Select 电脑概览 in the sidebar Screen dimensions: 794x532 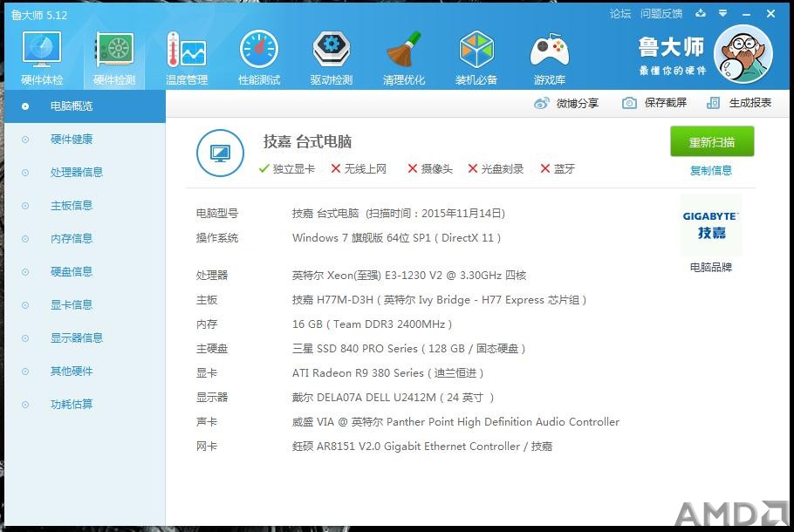[x=86, y=106]
